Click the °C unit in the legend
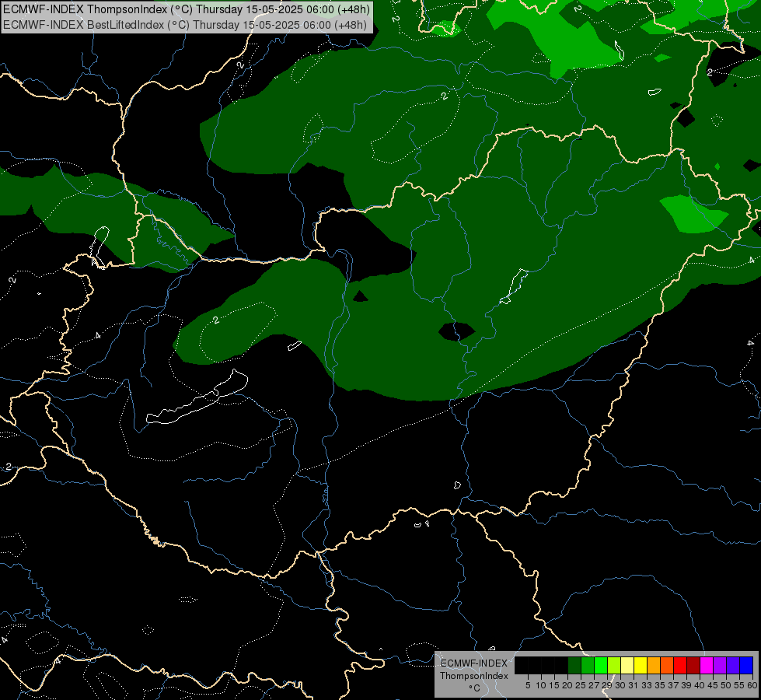Image resolution: width=761 pixels, height=700 pixels. click(474, 688)
